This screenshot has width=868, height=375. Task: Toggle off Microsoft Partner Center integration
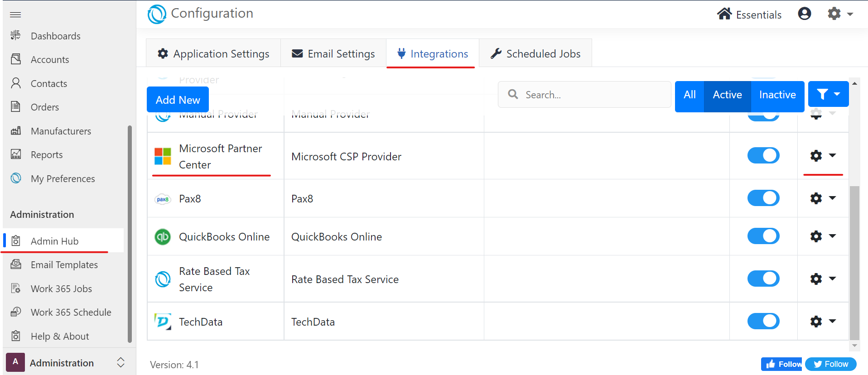click(x=763, y=155)
